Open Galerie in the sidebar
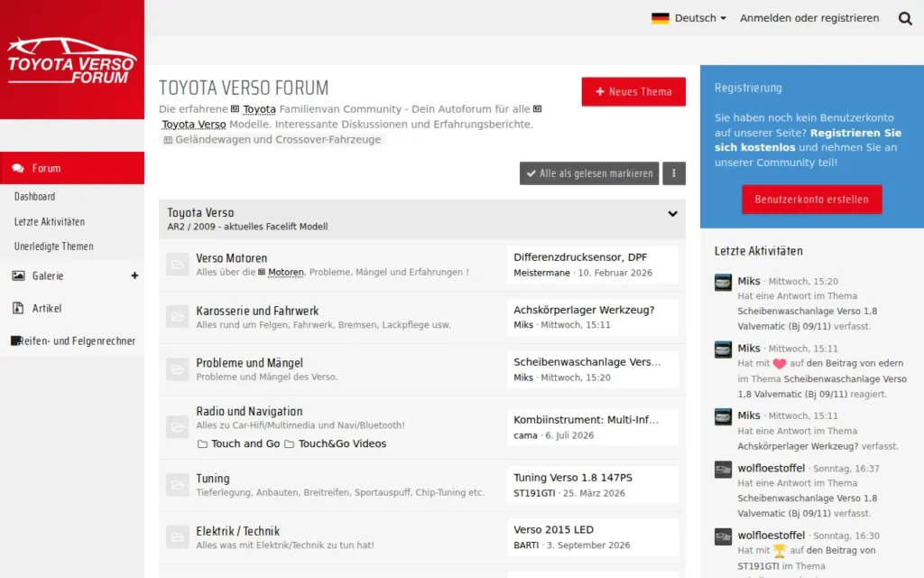924x578 pixels. pyautogui.click(x=48, y=275)
